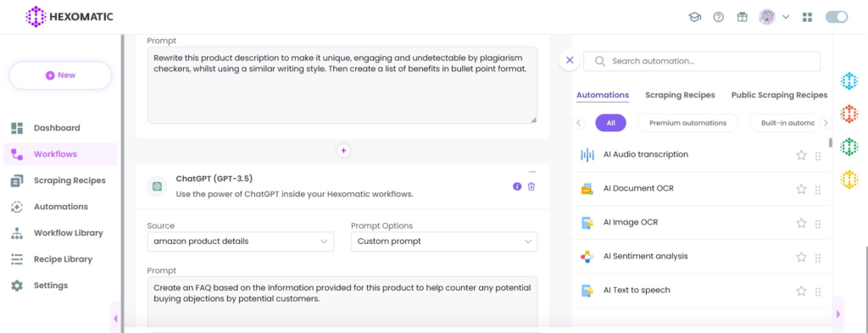Screen dimensions: 868x333
Task: Select AI Audio transcription automation
Action: coord(701,155)
